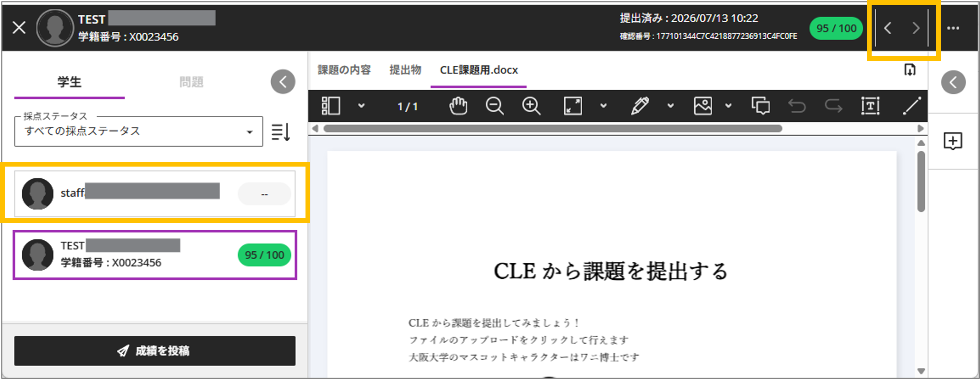
Task: Click the document title CLE から課題を提出する
Action: coord(611,271)
